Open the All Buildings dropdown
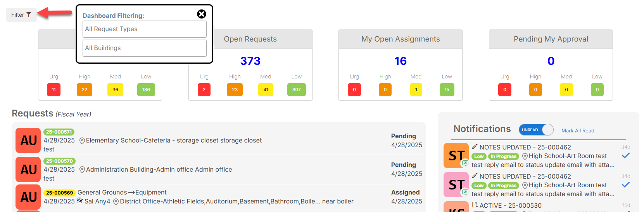The width and height of the screenshot is (644, 212). pos(145,48)
